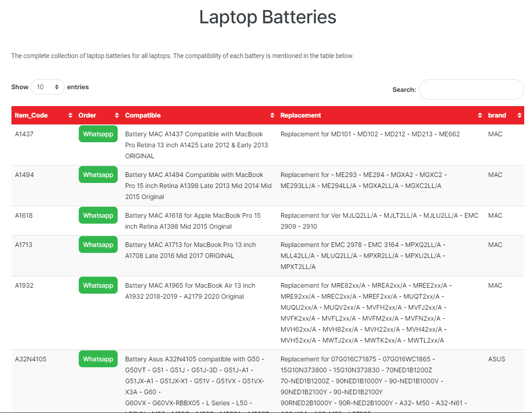Click MAC brand cell in A1494 row
The width and height of the screenshot is (532, 413).
click(495, 174)
